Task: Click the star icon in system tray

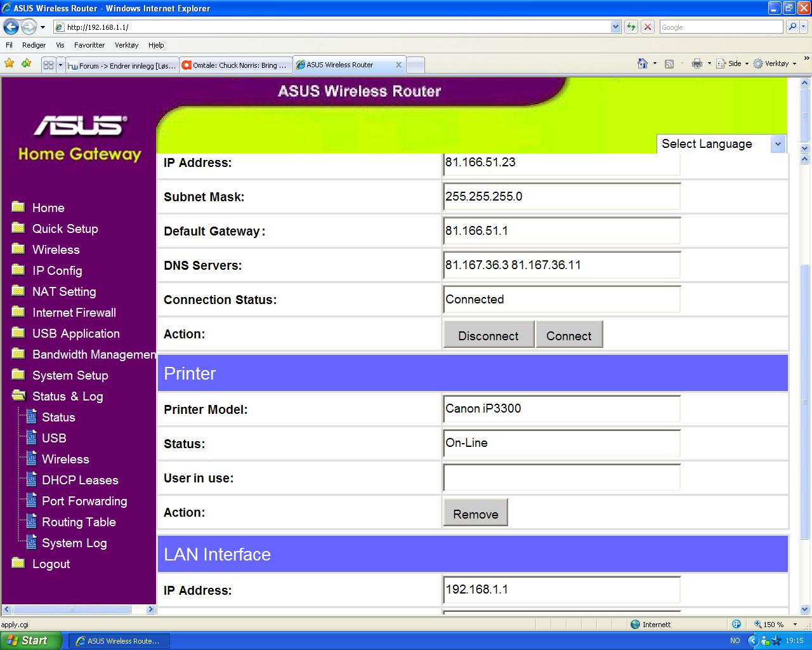Action: click(x=775, y=640)
